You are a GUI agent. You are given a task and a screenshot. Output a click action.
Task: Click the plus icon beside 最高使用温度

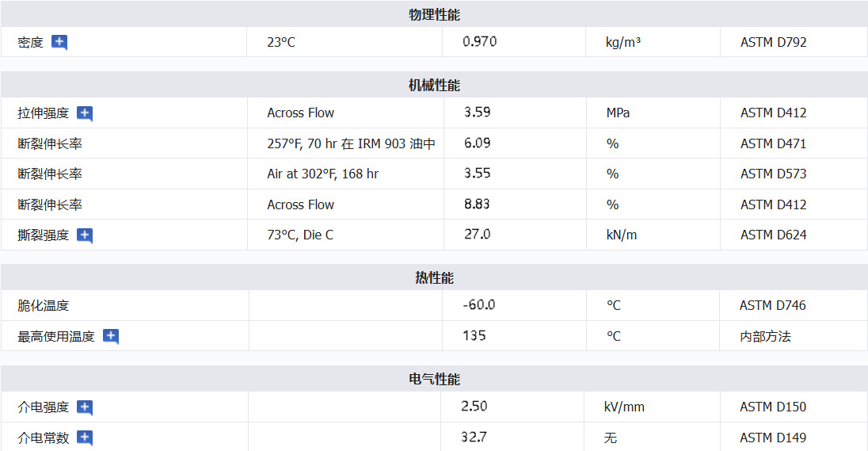tap(111, 336)
